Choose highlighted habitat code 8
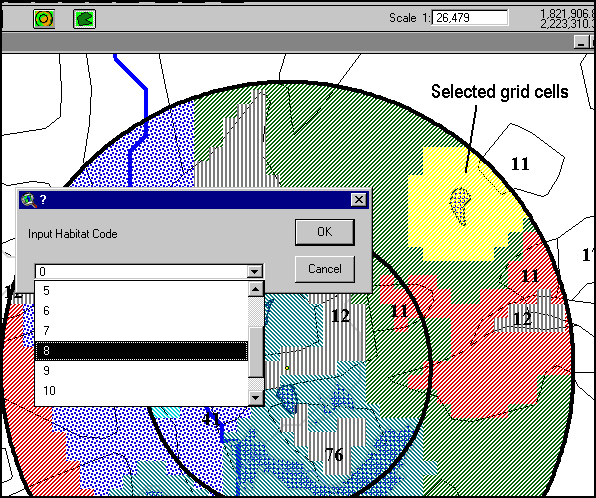The height and width of the screenshot is (498, 596). click(x=141, y=351)
